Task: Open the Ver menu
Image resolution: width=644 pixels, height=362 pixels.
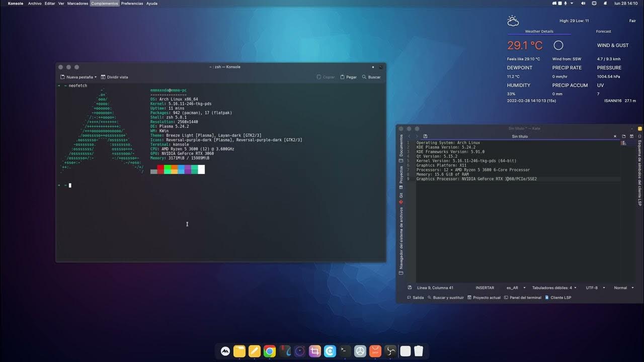Action: pyautogui.click(x=61, y=3)
